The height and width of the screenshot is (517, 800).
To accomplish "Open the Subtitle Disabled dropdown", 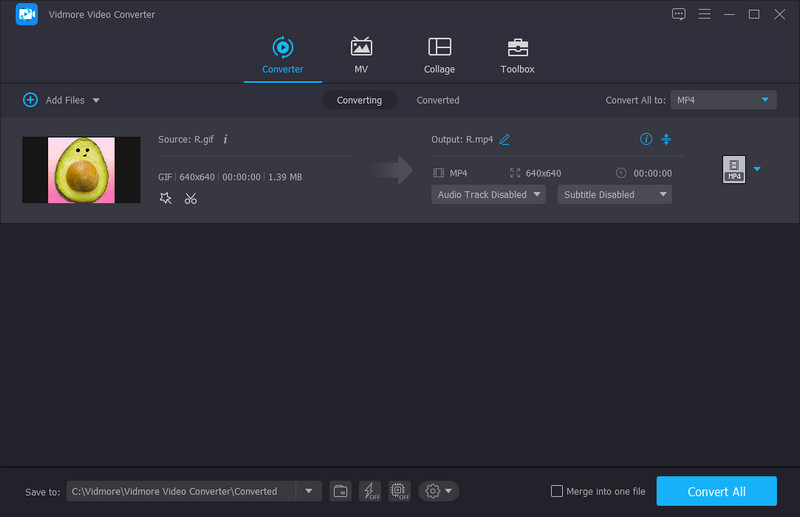I will tap(614, 195).
